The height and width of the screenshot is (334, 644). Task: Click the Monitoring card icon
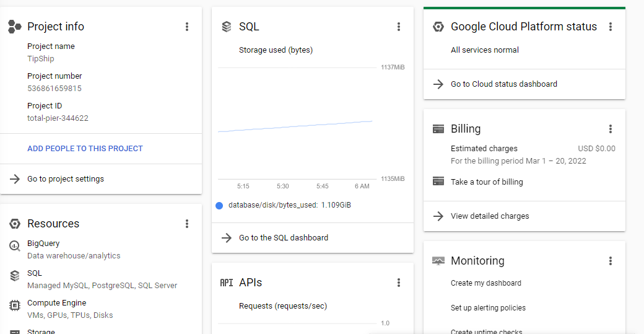pyautogui.click(x=438, y=261)
